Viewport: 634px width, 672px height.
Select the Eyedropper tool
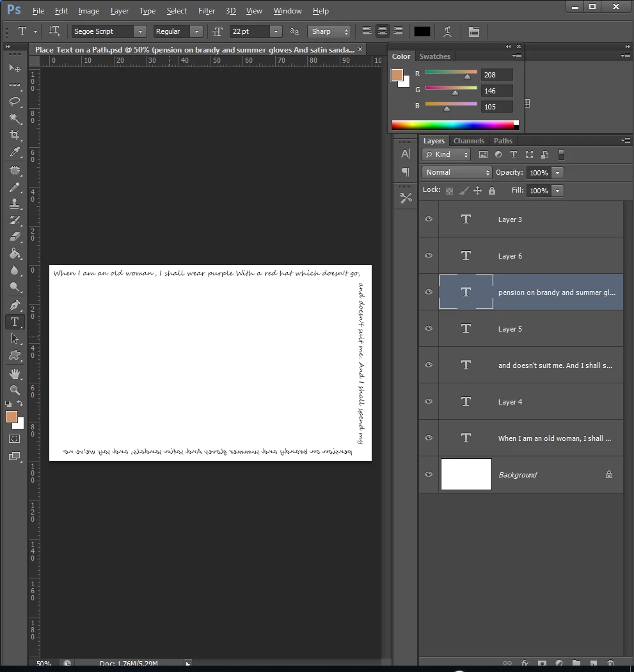pos(15,152)
